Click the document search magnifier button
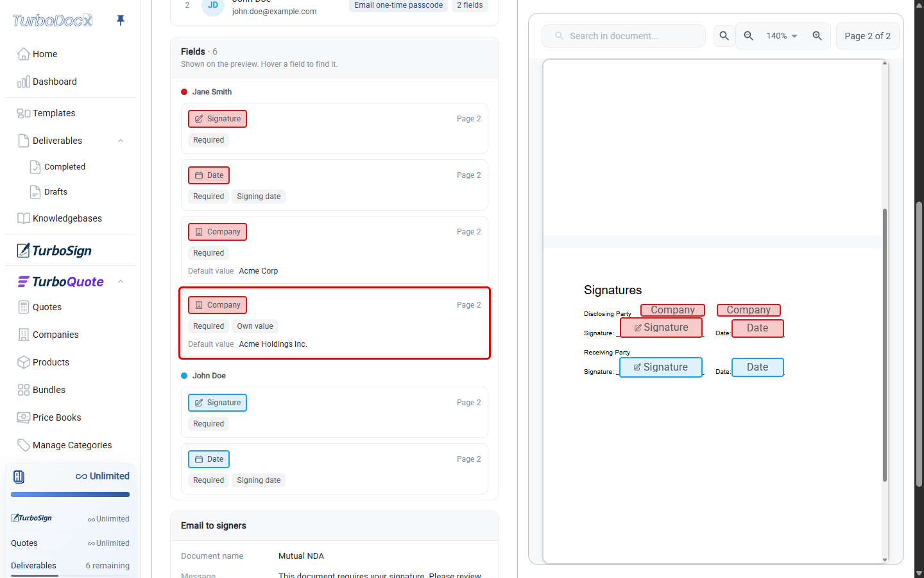Image resolution: width=924 pixels, height=578 pixels. coord(724,36)
